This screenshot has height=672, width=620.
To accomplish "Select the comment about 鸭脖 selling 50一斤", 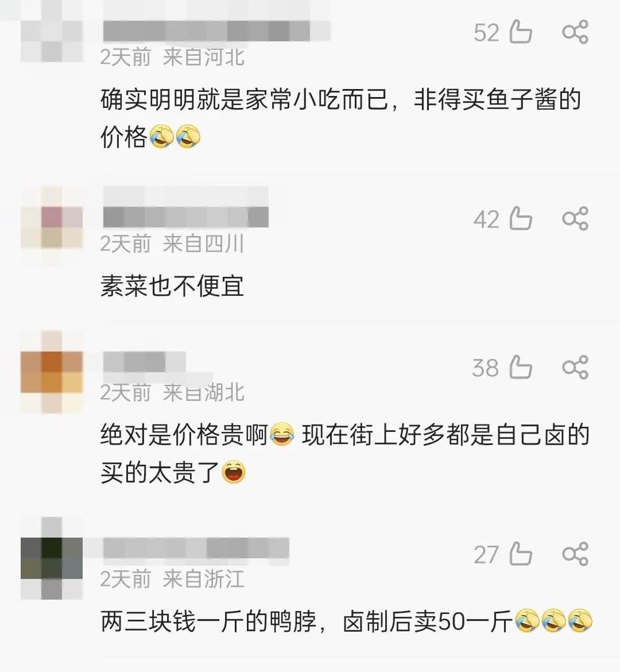I will [x=347, y=621].
